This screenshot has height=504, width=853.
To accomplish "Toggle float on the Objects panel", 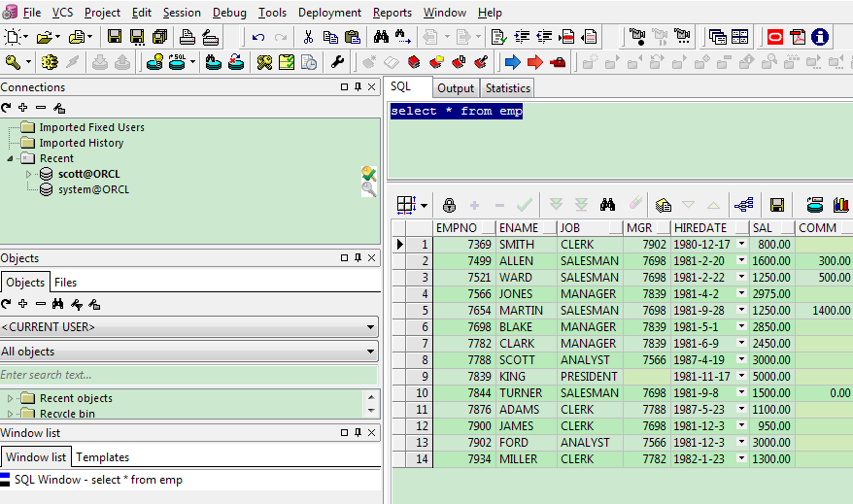I will click(344, 258).
